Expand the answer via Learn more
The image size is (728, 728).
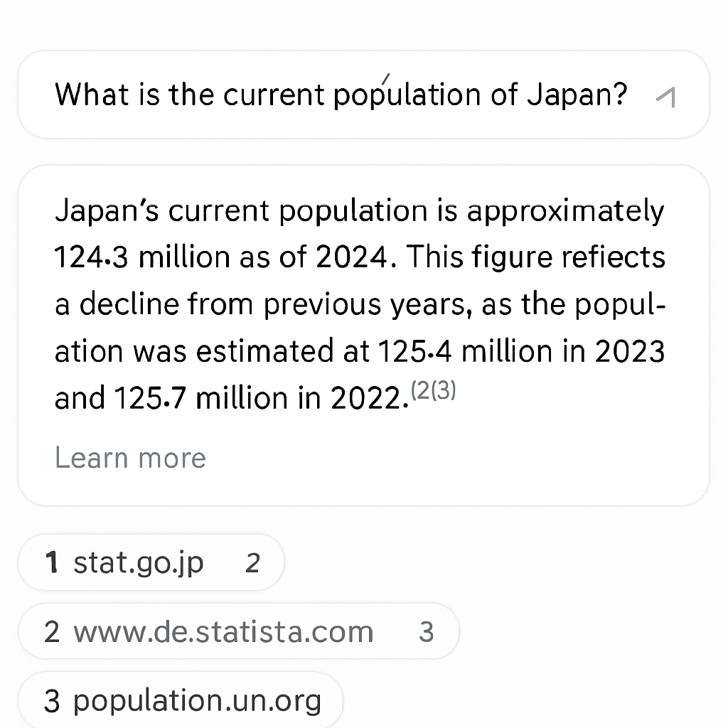[x=130, y=458]
